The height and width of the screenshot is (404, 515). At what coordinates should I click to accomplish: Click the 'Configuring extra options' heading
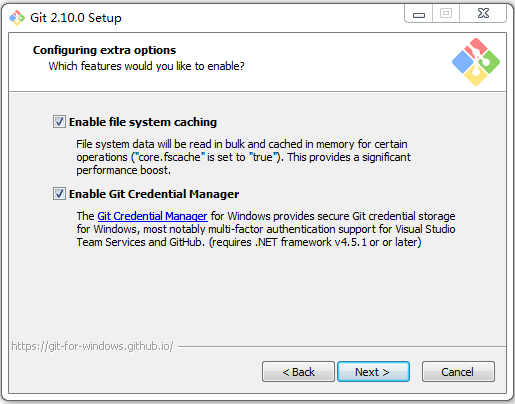click(x=104, y=50)
